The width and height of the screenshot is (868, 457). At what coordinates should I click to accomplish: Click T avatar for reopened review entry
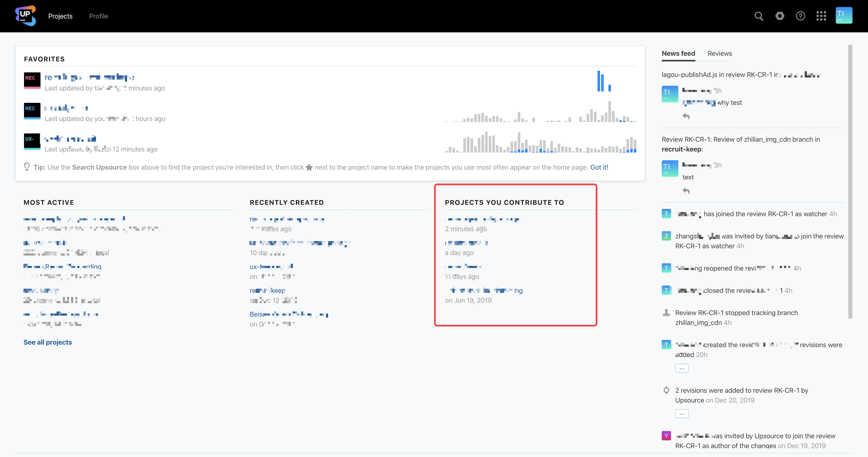[x=666, y=268]
